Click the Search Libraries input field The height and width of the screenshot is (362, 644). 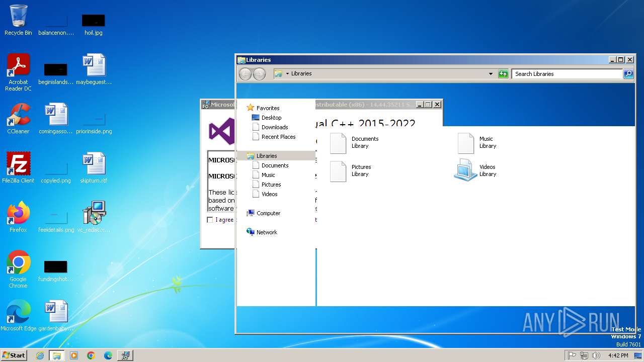(567, 74)
